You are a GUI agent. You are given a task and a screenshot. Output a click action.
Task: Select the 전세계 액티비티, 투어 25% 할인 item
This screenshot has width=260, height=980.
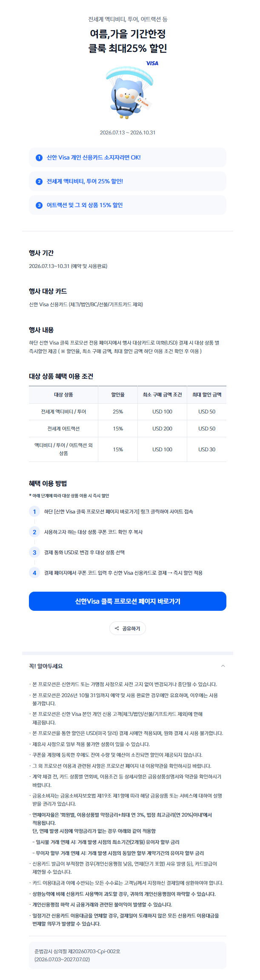[x=128, y=181]
